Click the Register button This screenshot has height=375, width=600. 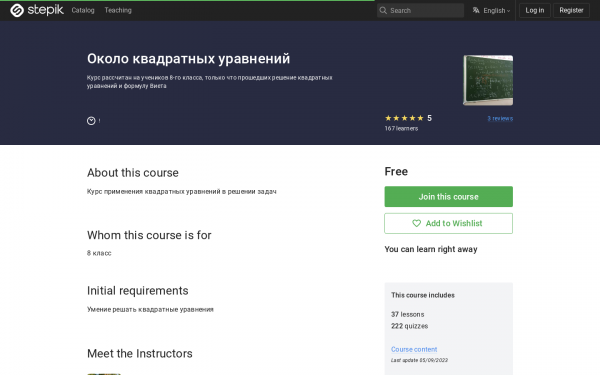[x=571, y=10]
